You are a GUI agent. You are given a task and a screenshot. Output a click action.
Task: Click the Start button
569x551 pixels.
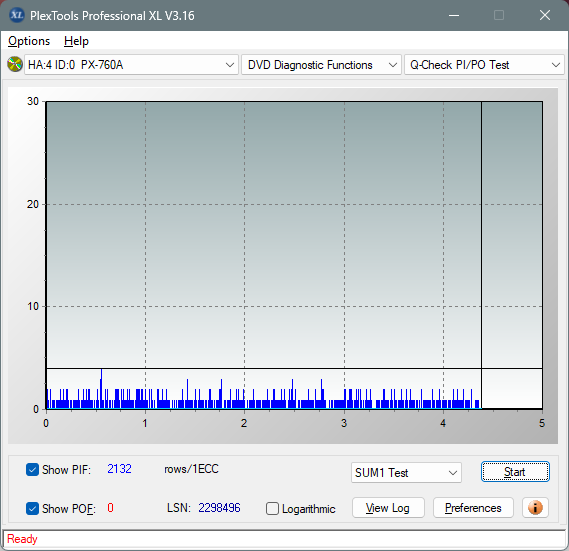[x=515, y=472]
